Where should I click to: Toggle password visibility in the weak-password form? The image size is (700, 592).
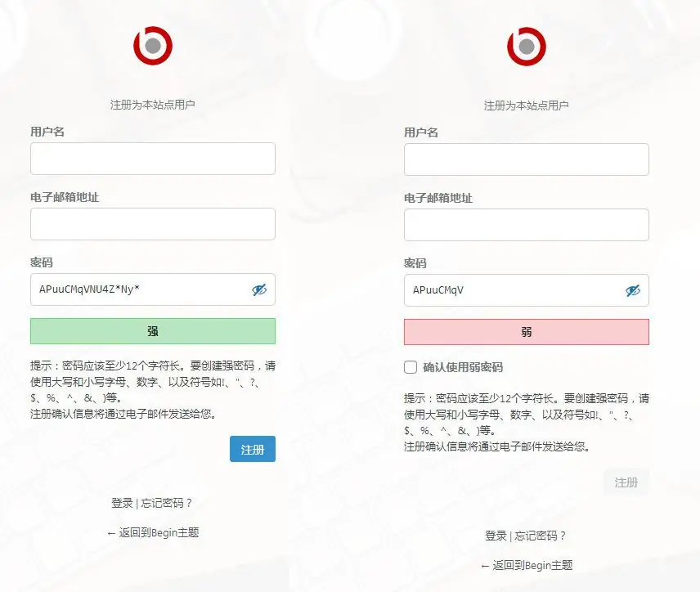pyautogui.click(x=632, y=290)
